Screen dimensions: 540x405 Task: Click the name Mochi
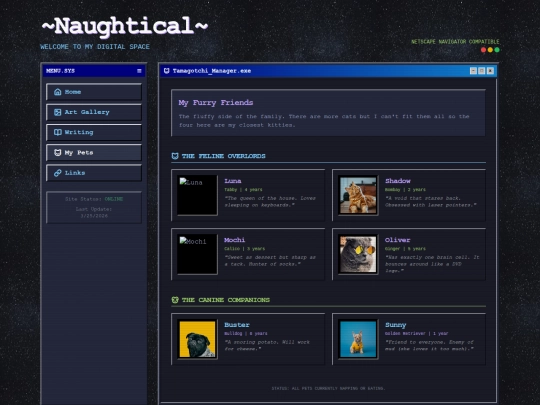coord(235,240)
